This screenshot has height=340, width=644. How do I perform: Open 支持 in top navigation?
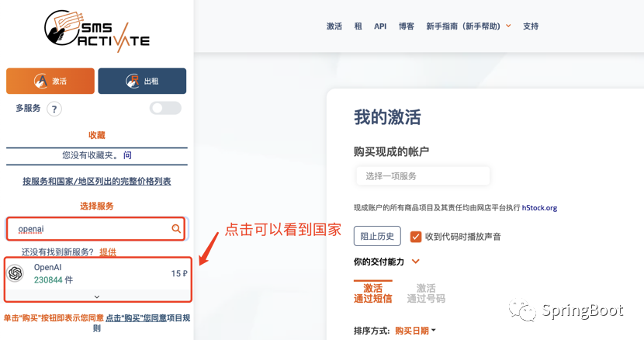point(531,26)
